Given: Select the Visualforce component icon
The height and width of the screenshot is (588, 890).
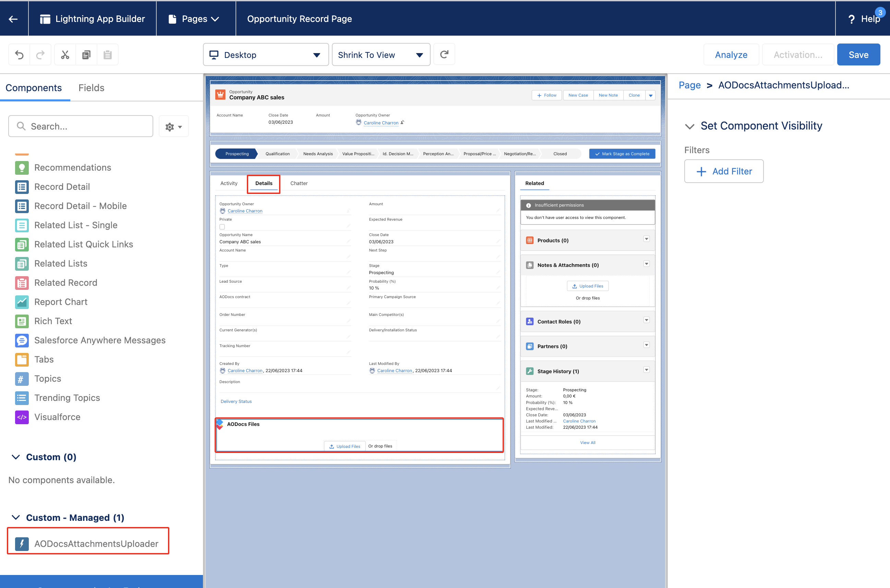Looking at the screenshot, I should click(22, 417).
